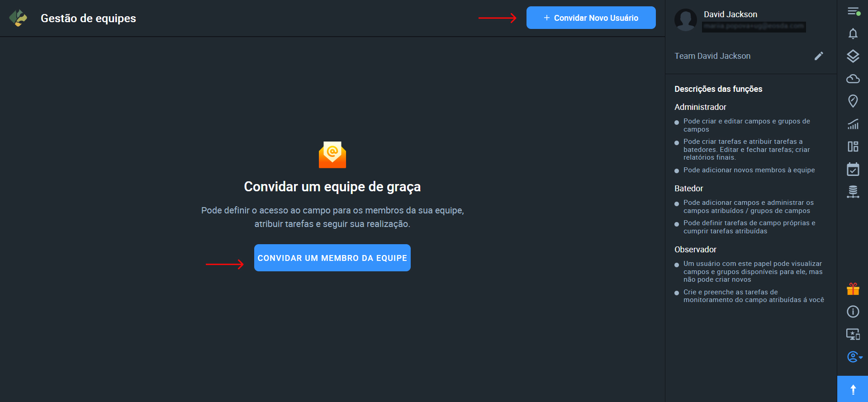Click the layers icon in sidebar

[853, 56]
